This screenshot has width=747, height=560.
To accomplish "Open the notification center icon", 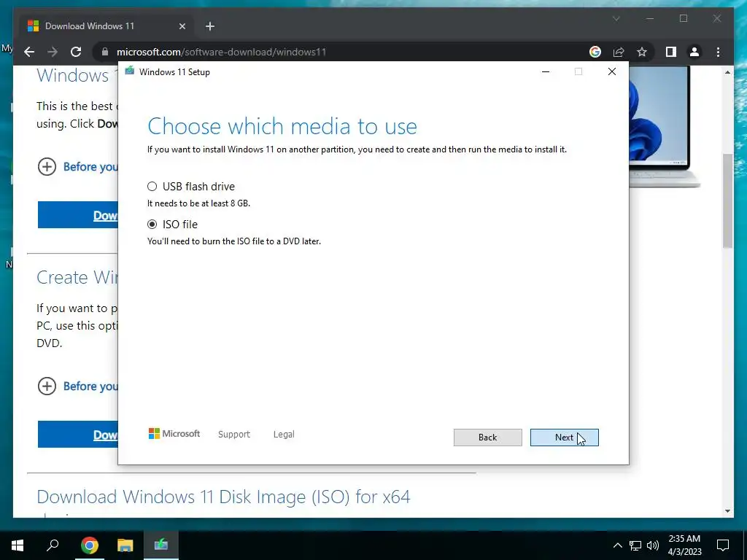I will click(723, 545).
